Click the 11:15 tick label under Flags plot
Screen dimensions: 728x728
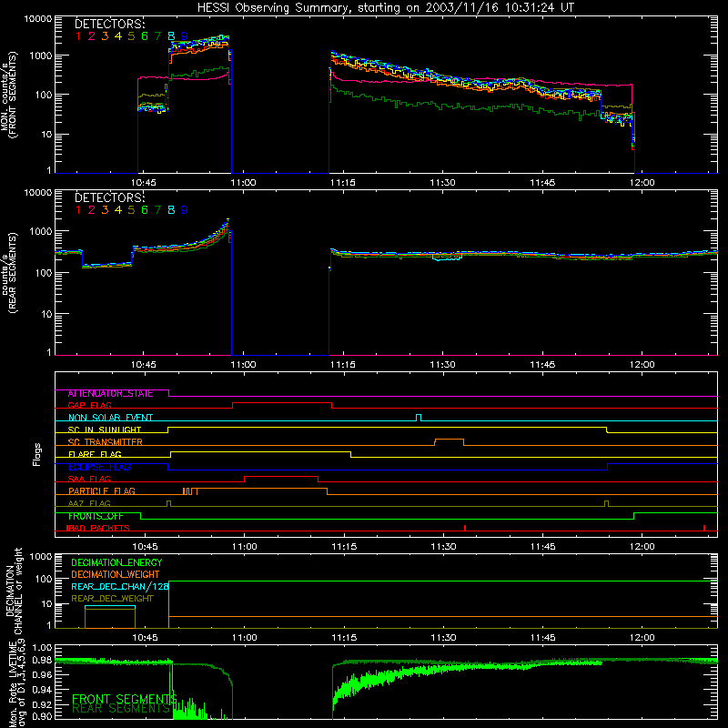[x=344, y=547]
